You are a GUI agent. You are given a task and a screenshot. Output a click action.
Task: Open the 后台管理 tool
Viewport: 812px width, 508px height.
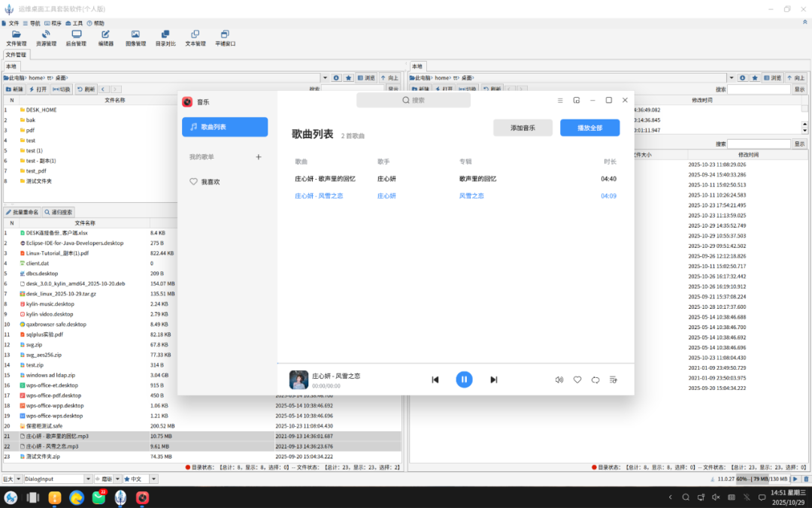coord(76,38)
